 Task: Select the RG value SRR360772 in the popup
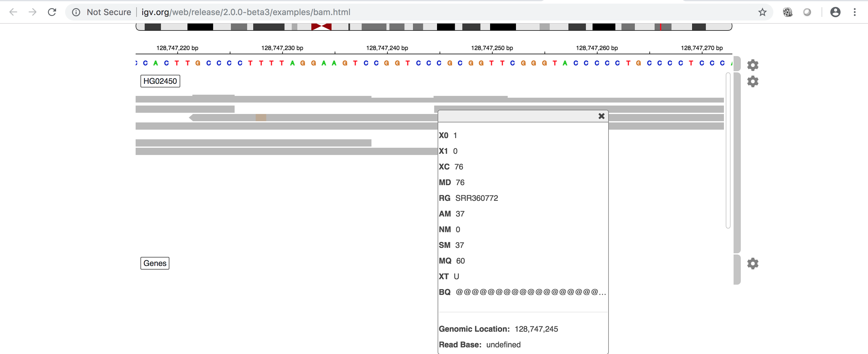click(477, 198)
